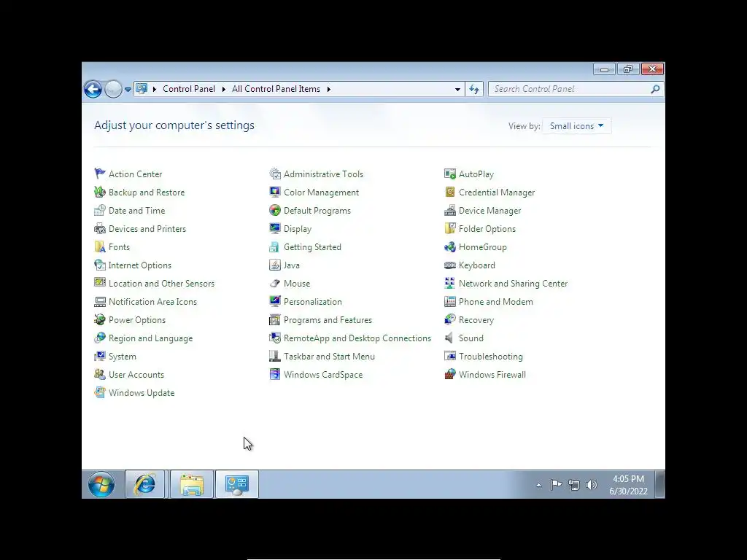
Task: Click the Region and Language globe icon
Action: (x=99, y=338)
